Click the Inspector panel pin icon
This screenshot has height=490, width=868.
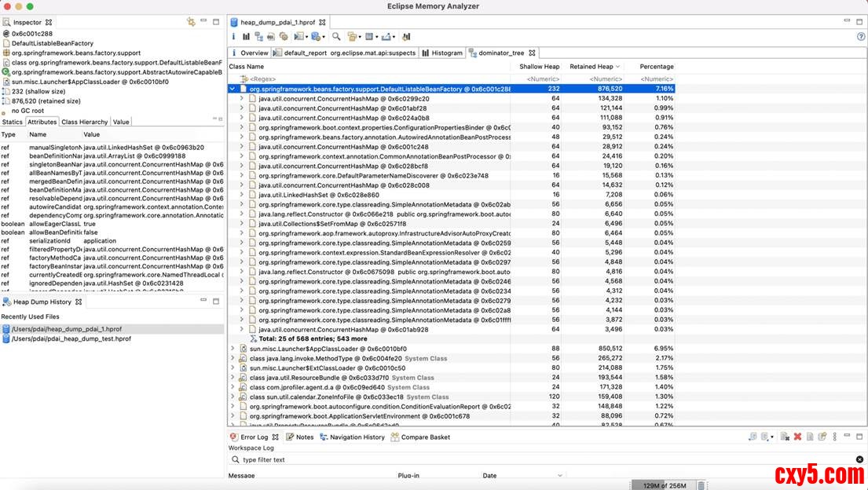coord(191,23)
